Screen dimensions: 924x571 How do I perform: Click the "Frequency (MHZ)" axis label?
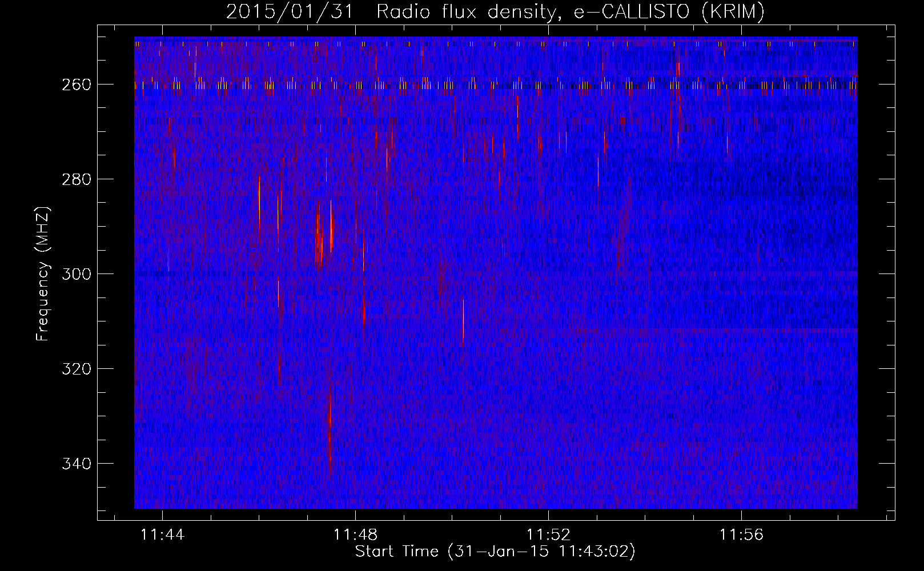tap(43, 274)
